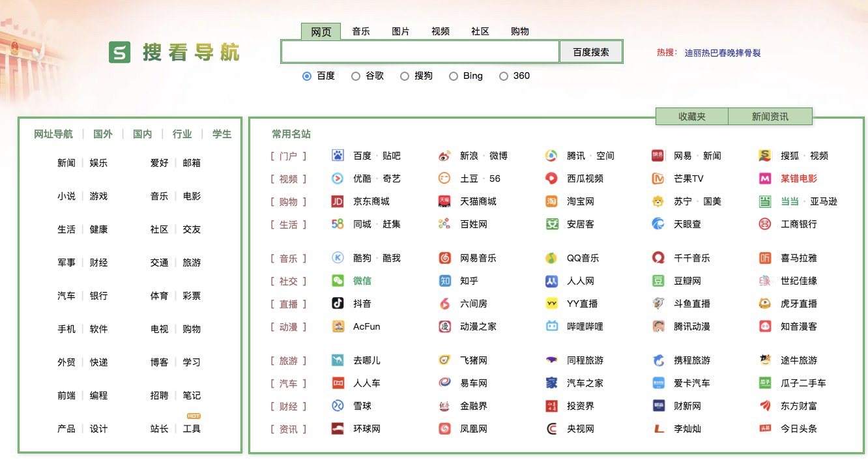Open the 某错电影 red link
Image resolution: width=868 pixels, height=460 pixels.
[799, 179]
